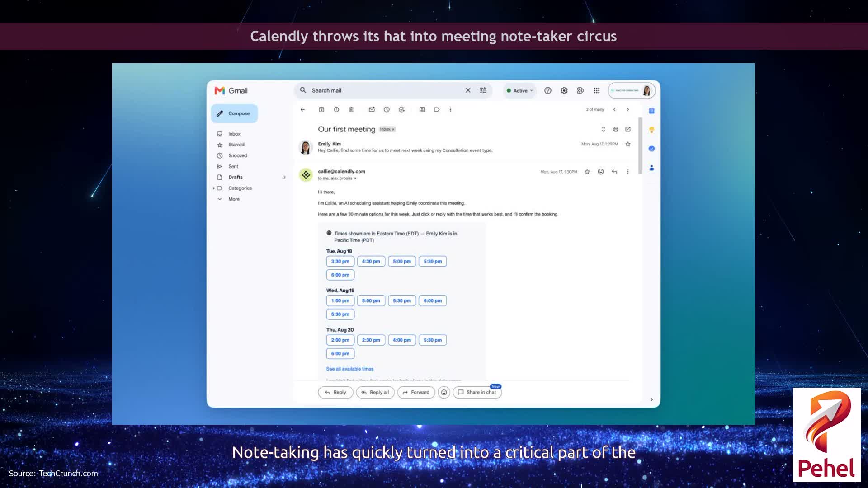Image resolution: width=868 pixels, height=488 pixels.
Task: Pick the 6:30 pm slot on Wed, Aug 19
Action: 340,314
